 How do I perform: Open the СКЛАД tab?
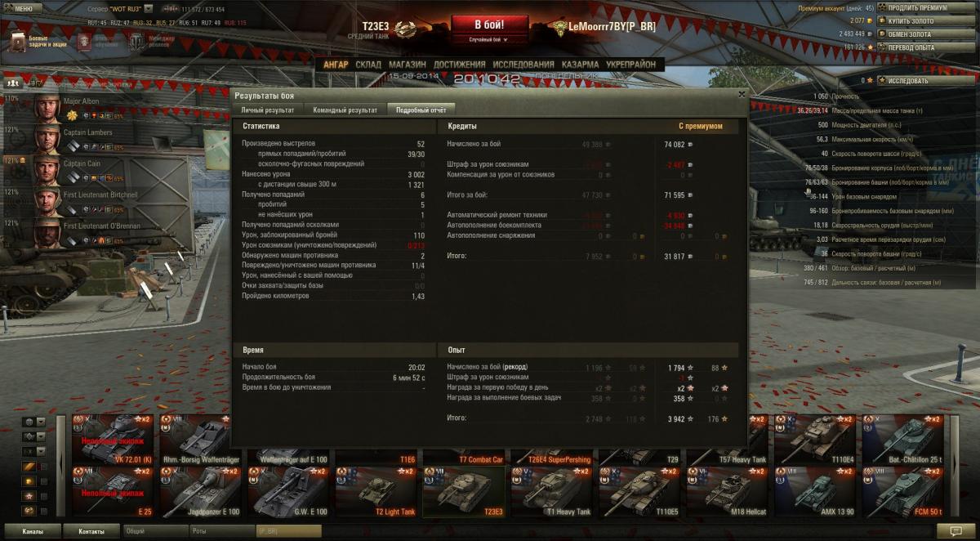(368, 65)
